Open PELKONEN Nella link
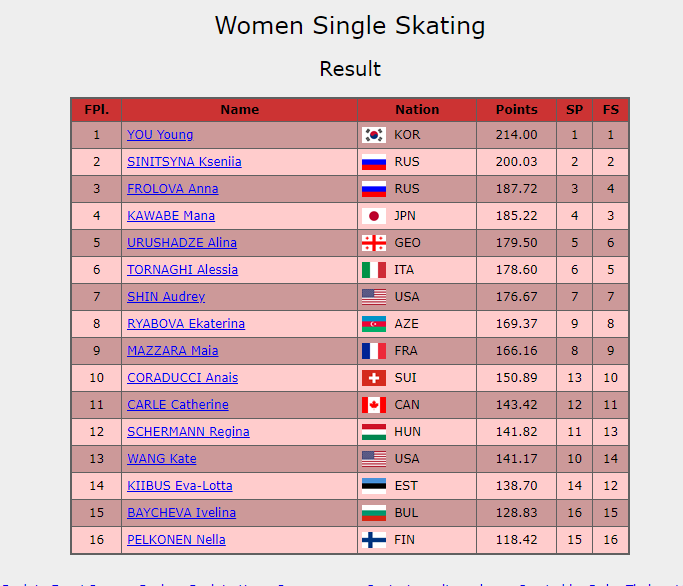Screen dimensions: 683x586 click(176, 540)
